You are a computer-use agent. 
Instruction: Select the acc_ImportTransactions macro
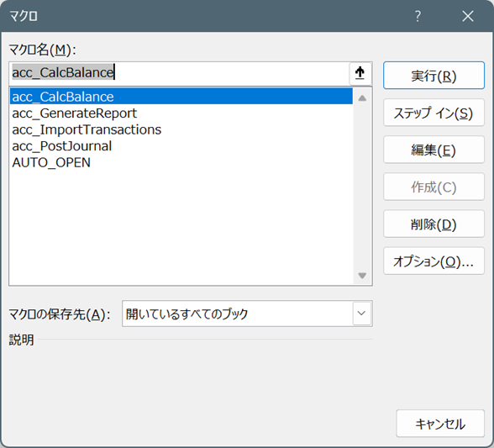(x=181, y=129)
